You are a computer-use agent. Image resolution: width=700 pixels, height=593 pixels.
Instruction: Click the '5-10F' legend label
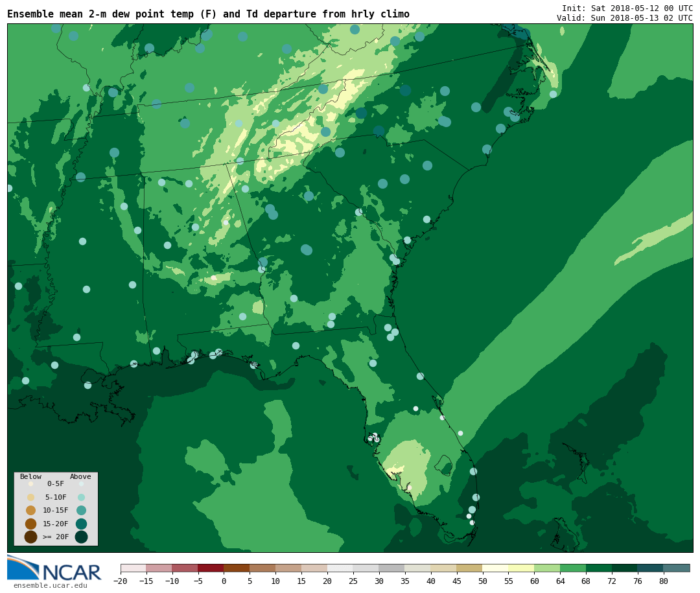(56, 497)
